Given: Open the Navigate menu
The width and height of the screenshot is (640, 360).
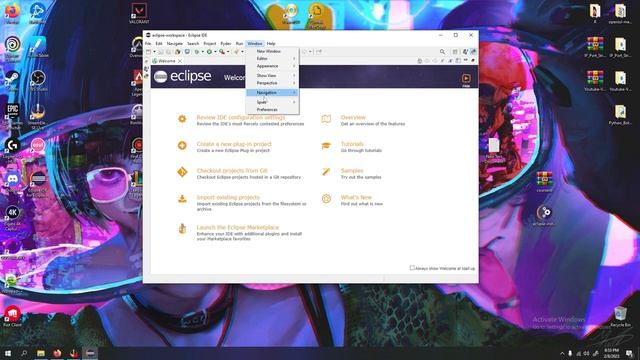Looking at the screenshot, I should (175, 44).
